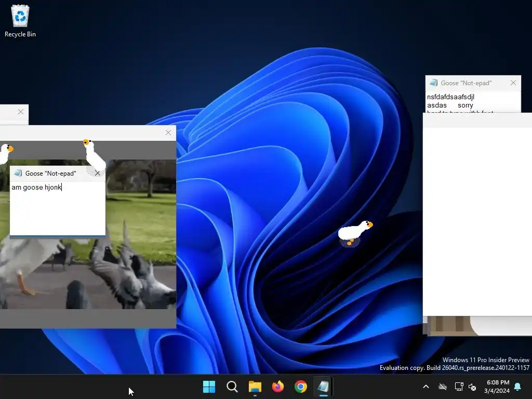Click the date 3/4/2024 in the taskbar
The width and height of the screenshot is (532, 399).
497,391
